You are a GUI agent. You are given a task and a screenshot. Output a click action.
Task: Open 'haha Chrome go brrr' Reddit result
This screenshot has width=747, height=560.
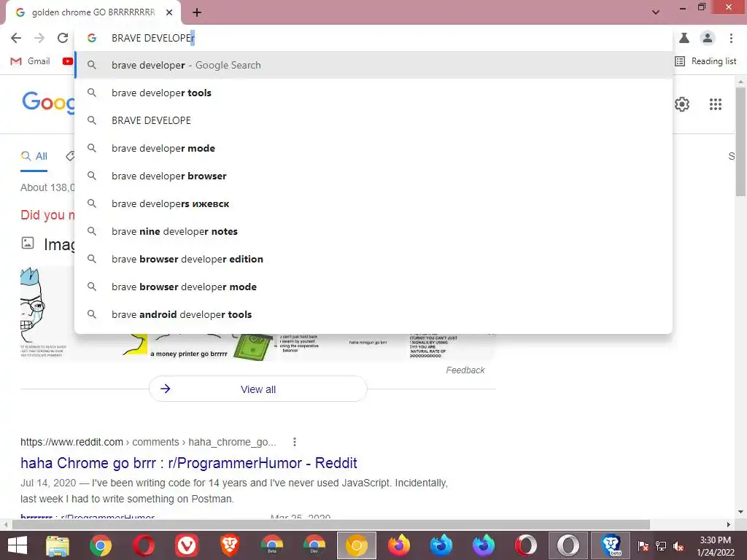(x=189, y=463)
